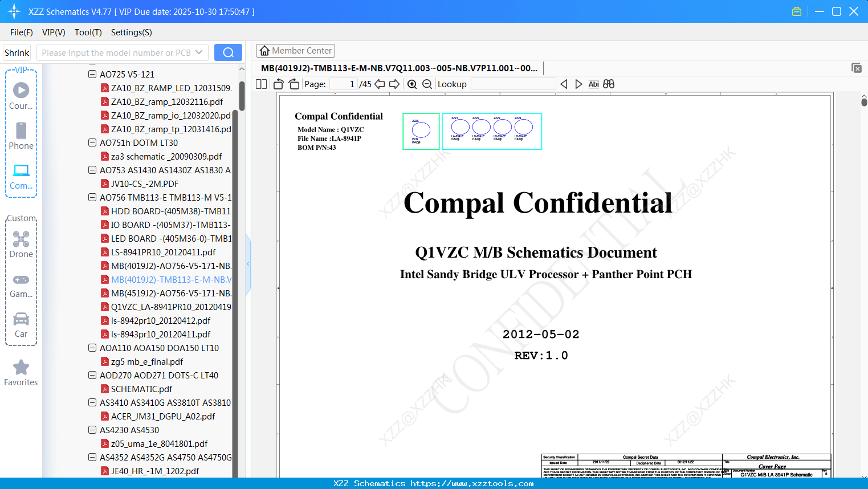Find previous lookup match
This screenshot has height=489, width=868.
(x=564, y=84)
